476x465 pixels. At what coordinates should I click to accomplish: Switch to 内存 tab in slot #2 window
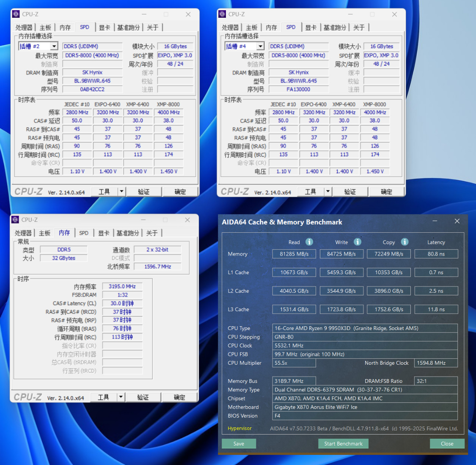pos(65,28)
